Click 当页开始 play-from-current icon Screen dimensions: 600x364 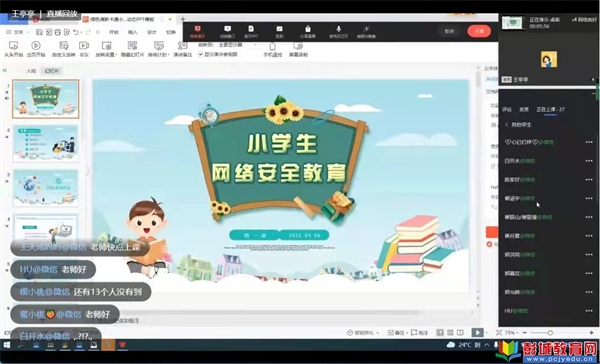coord(36,46)
